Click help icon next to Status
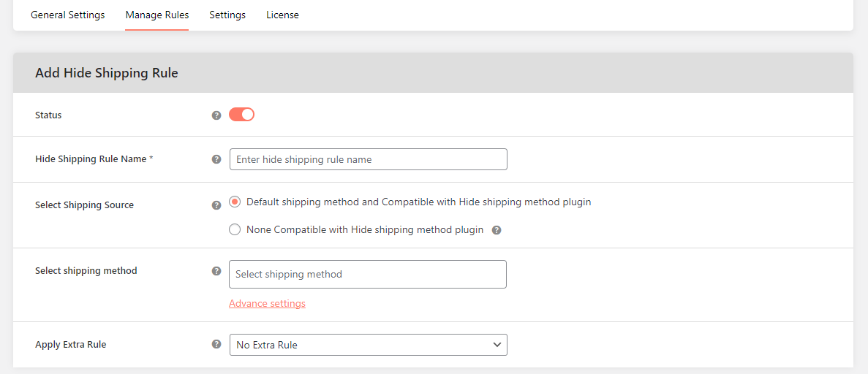The image size is (868, 374). click(x=216, y=115)
